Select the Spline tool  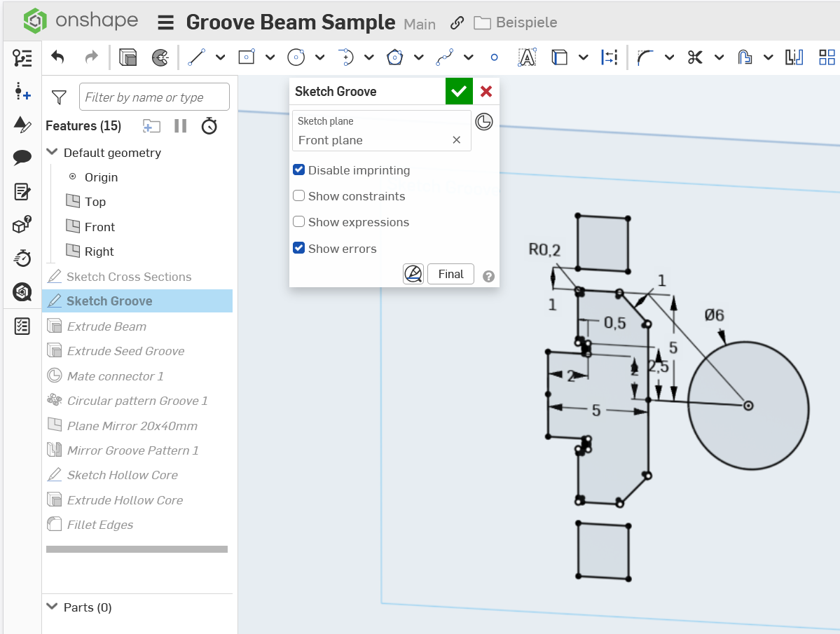pyautogui.click(x=444, y=57)
